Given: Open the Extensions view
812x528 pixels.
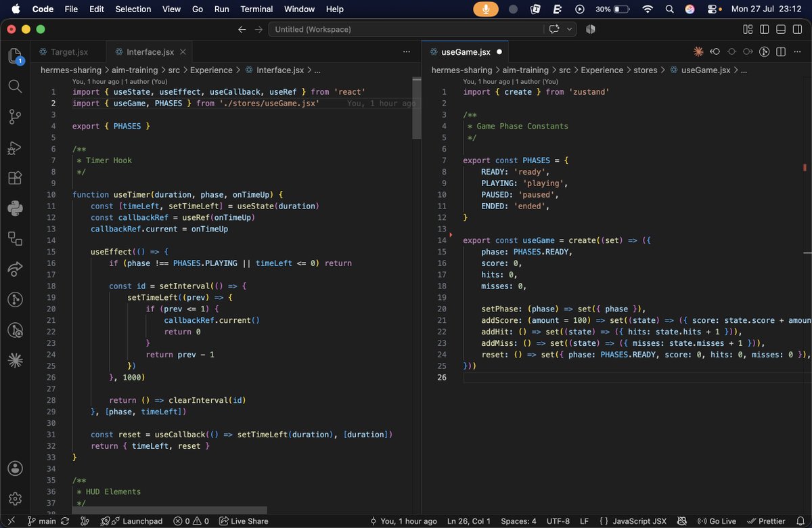Looking at the screenshot, I should click(15, 178).
